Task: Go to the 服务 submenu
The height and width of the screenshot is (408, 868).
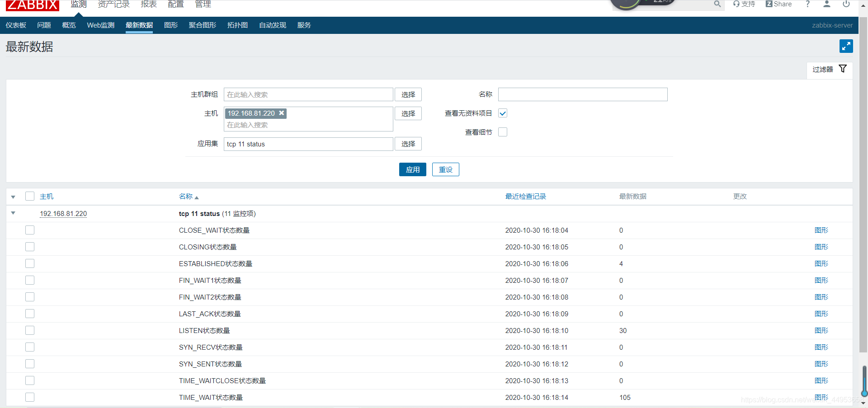Action: (304, 25)
